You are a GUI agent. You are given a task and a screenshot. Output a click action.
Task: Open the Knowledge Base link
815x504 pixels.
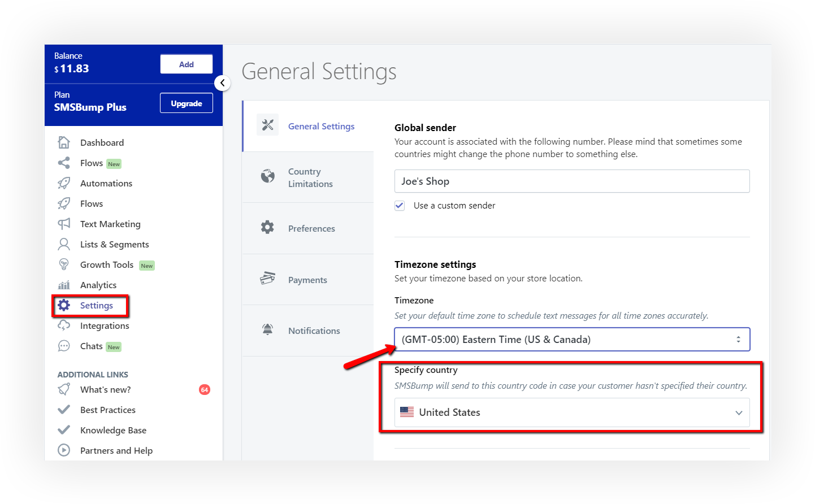113,431
